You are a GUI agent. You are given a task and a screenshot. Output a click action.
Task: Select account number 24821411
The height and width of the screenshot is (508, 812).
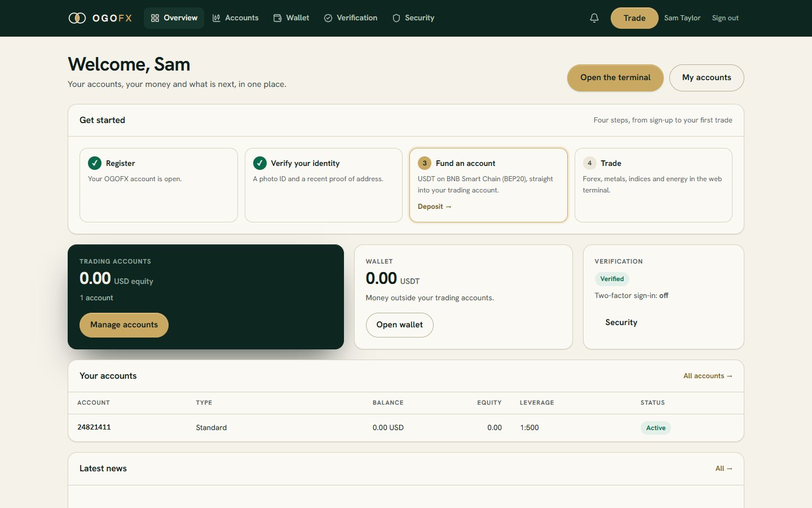point(94,427)
